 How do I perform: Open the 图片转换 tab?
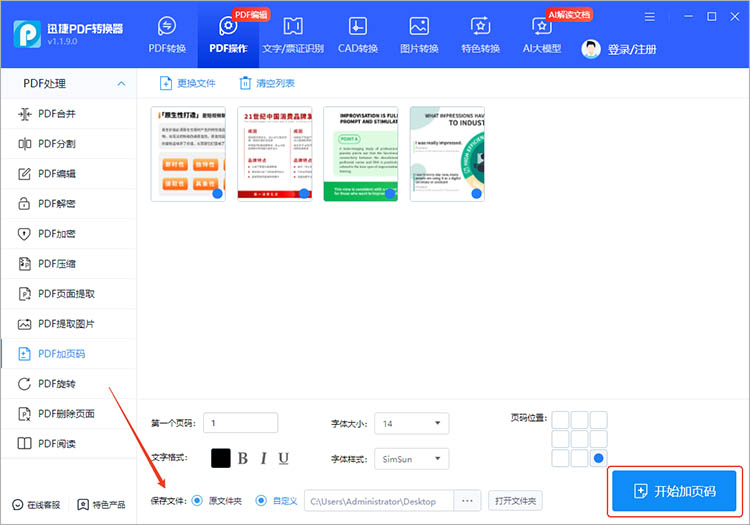click(419, 34)
